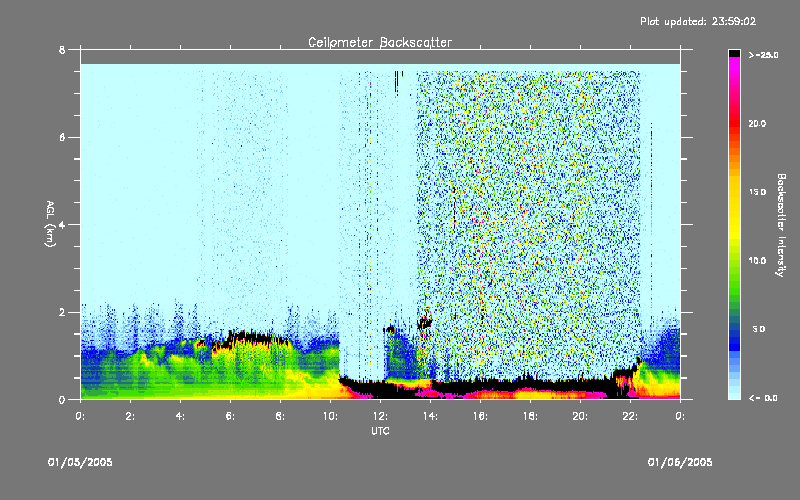
Task: Click the x-axis time label "4:"
Action: click(180, 416)
